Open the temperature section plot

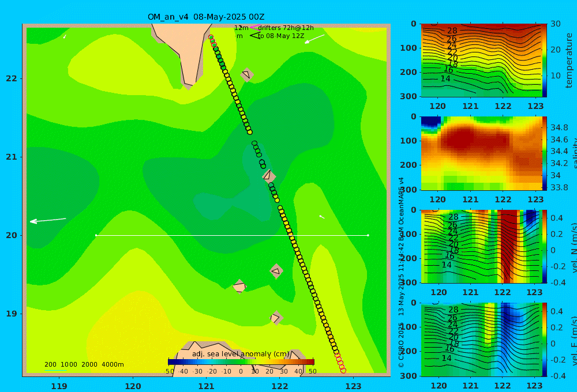481,61
